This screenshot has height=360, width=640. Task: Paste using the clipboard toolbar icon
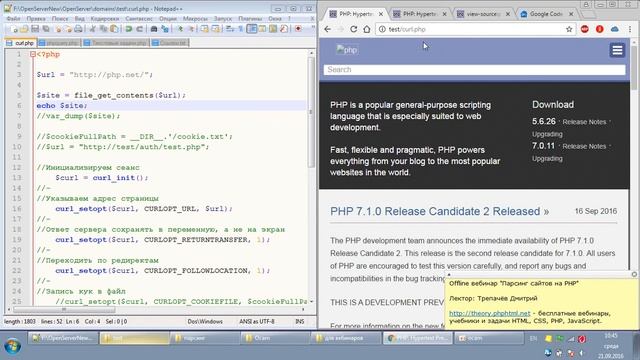pyautogui.click(x=115, y=29)
